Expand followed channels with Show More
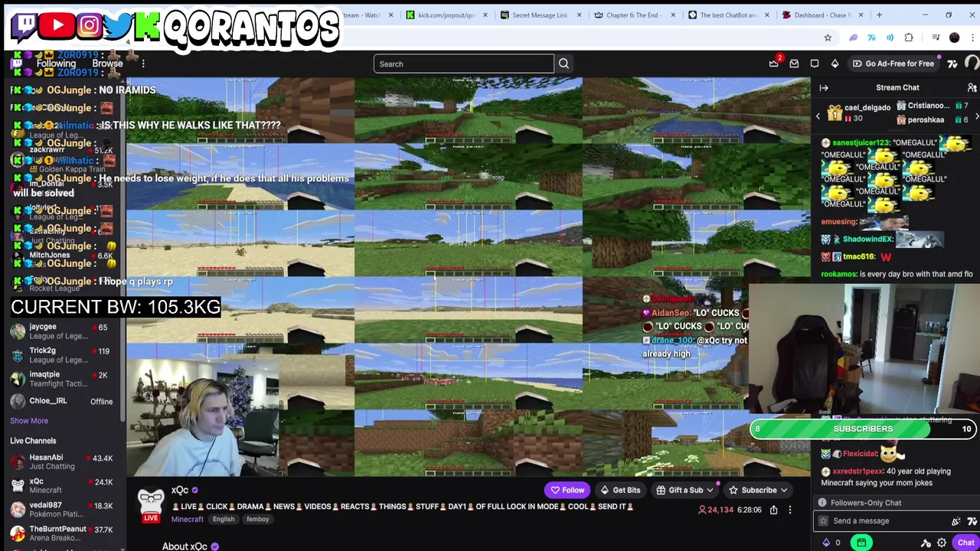Screen dimensions: 980x551 pos(29,420)
